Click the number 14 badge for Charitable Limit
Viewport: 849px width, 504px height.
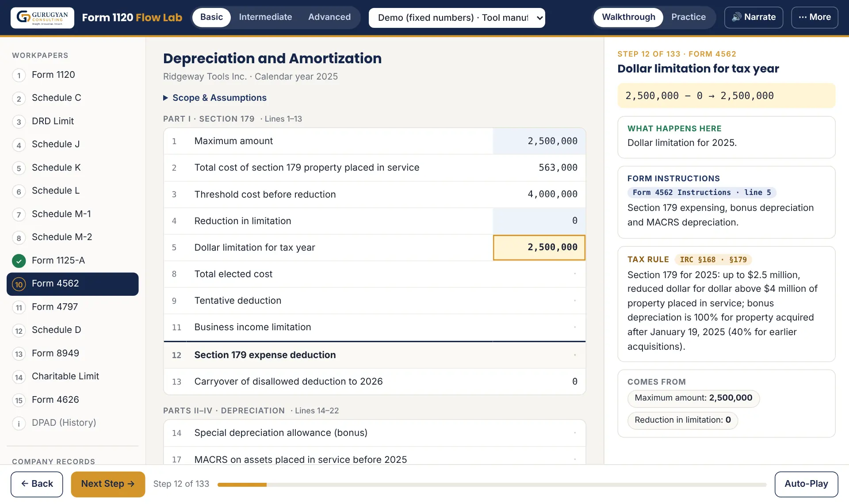(19, 377)
